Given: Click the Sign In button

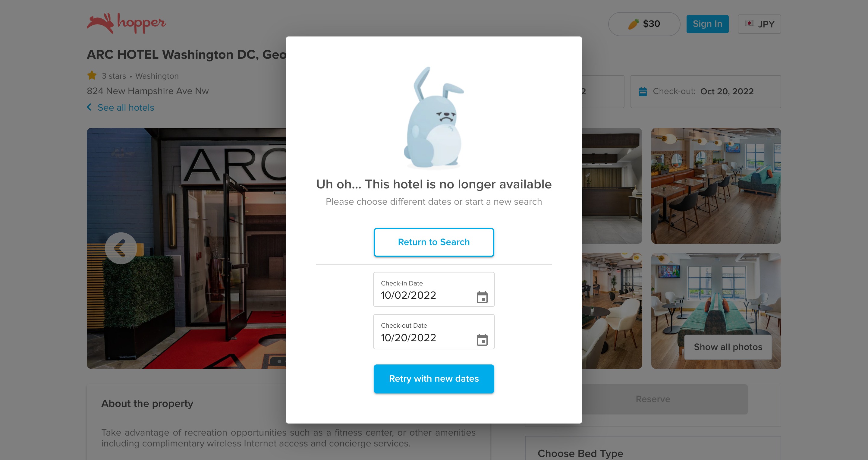Looking at the screenshot, I should 707,24.
